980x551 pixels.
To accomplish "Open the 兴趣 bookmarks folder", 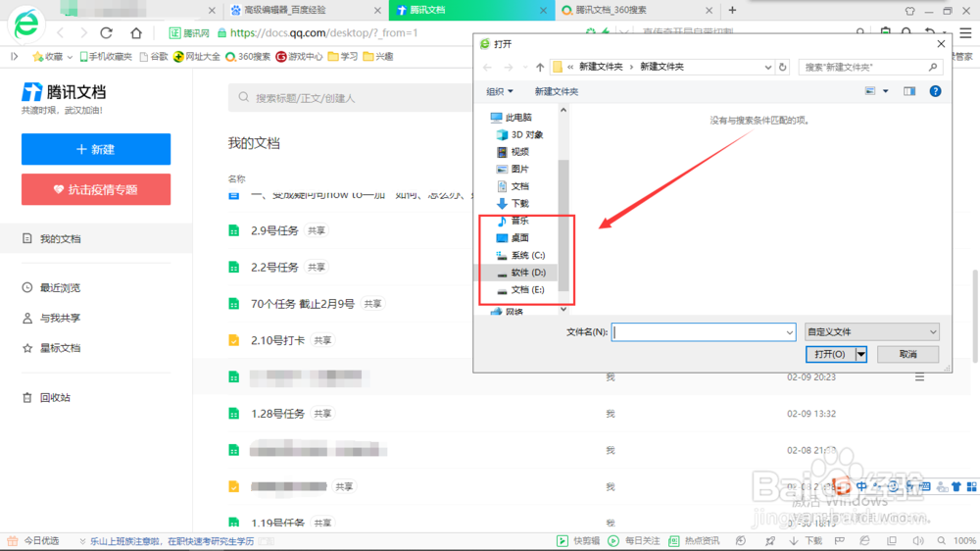I will pyautogui.click(x=378, y=56).
